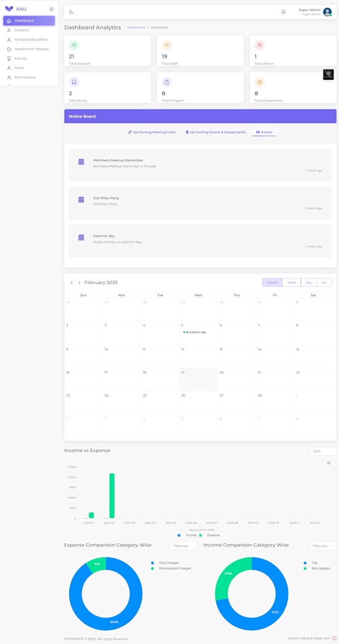The width and height of the screenshot is (339, 644).
Task: Click the blue Govt Charges legend swatch
Action: tap(153, 563)
